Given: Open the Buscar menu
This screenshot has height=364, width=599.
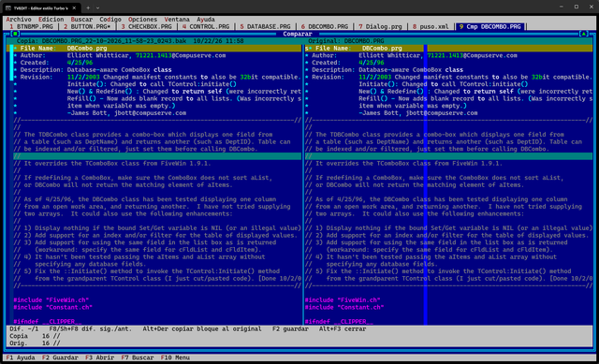Looking at the screenshot, I should pyautogui.click(x=81, y=19).
